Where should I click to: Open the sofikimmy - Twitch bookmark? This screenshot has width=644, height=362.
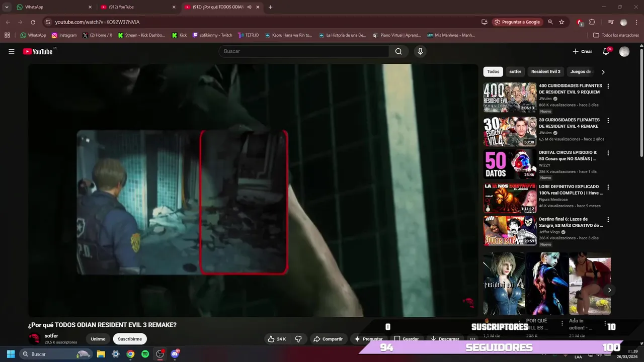(212, 35)
